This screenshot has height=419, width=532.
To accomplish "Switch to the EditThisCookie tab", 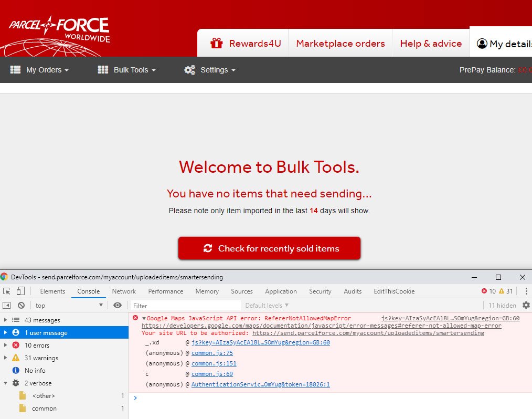I will [394, 291].
